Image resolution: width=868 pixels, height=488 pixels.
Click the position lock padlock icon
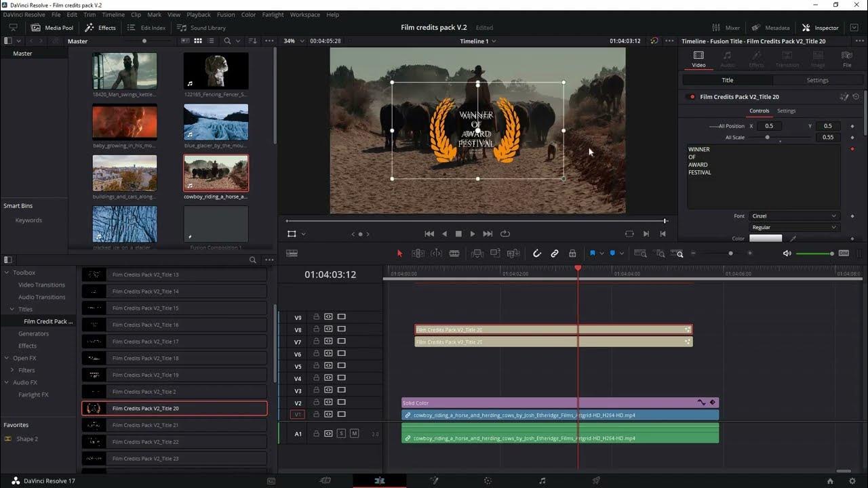click(572, 253)
